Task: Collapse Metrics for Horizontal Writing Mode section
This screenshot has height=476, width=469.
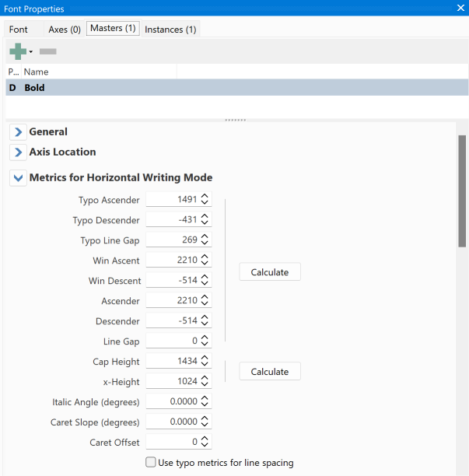Action: click(x=18, y=178)
